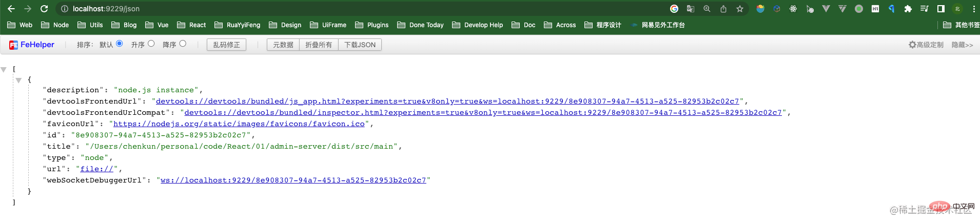Click the share page icon

(x=723, y=9)
